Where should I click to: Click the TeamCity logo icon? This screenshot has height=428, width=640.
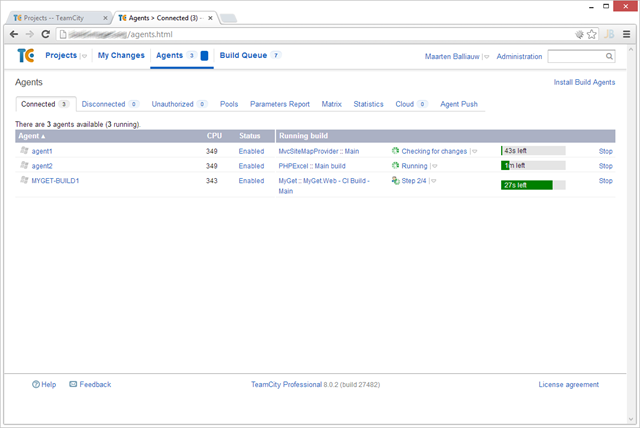26,55
